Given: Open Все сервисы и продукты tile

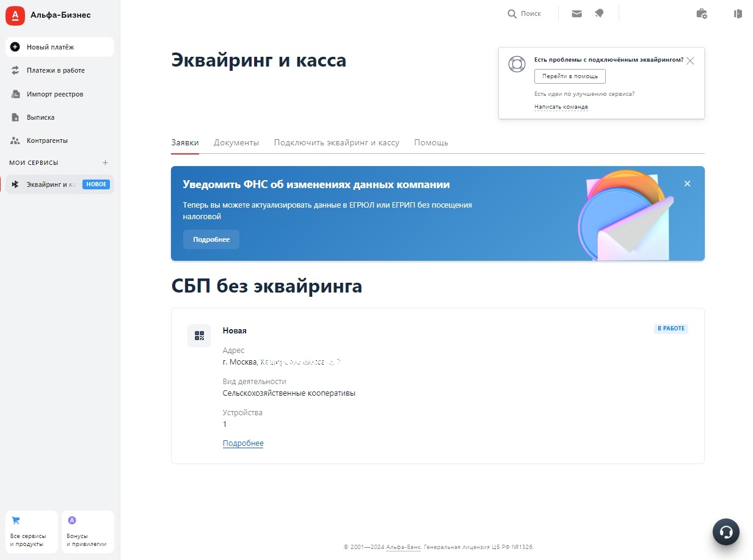Looking at the screenshot, I should click(32, 532).
